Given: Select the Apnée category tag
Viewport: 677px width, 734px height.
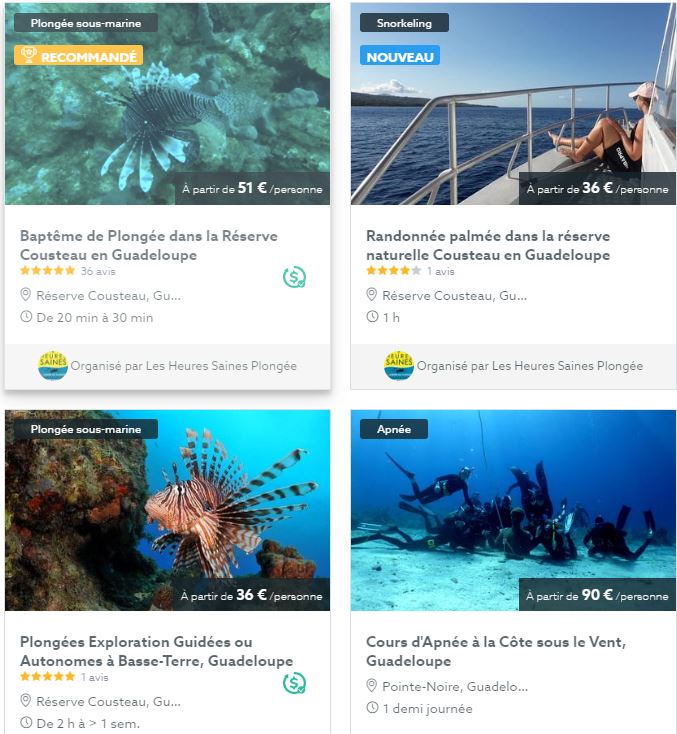Looking at the screenshot, I should [x=394, y=429].
